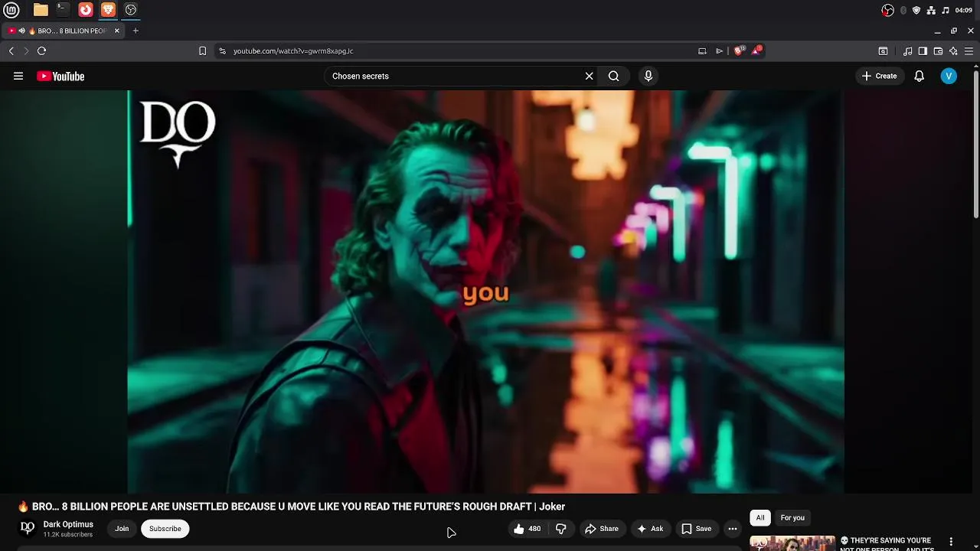Click the tab search toolbar icon

point(883,51)
